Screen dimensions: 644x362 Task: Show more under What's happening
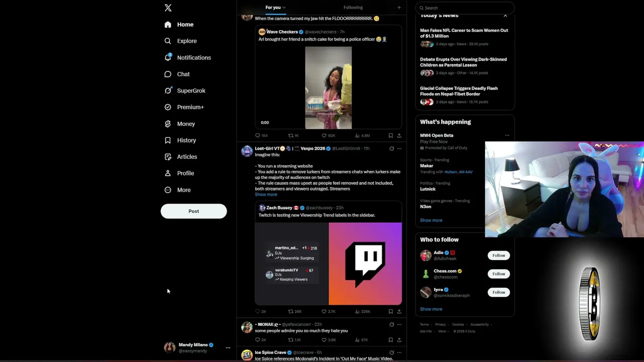[431, 220]
